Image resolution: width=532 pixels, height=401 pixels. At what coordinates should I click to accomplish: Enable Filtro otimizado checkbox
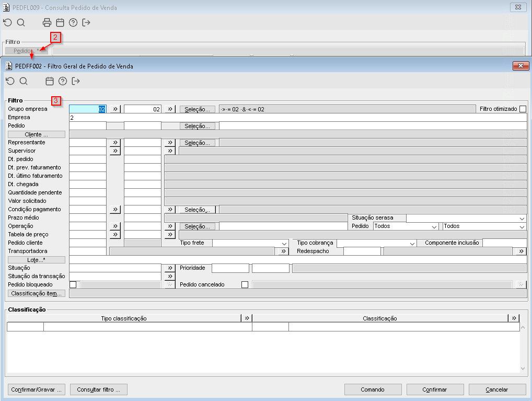coord(523,109)
